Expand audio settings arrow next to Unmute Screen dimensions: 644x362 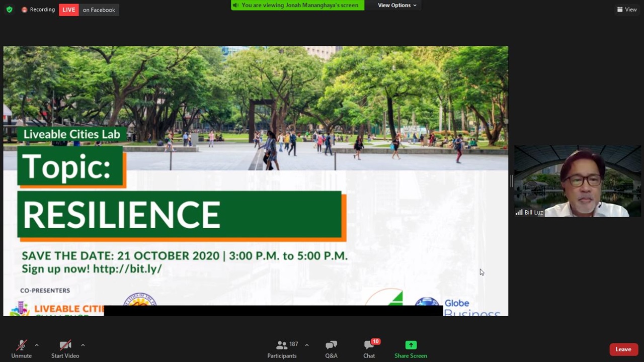[x=36, y=345]
